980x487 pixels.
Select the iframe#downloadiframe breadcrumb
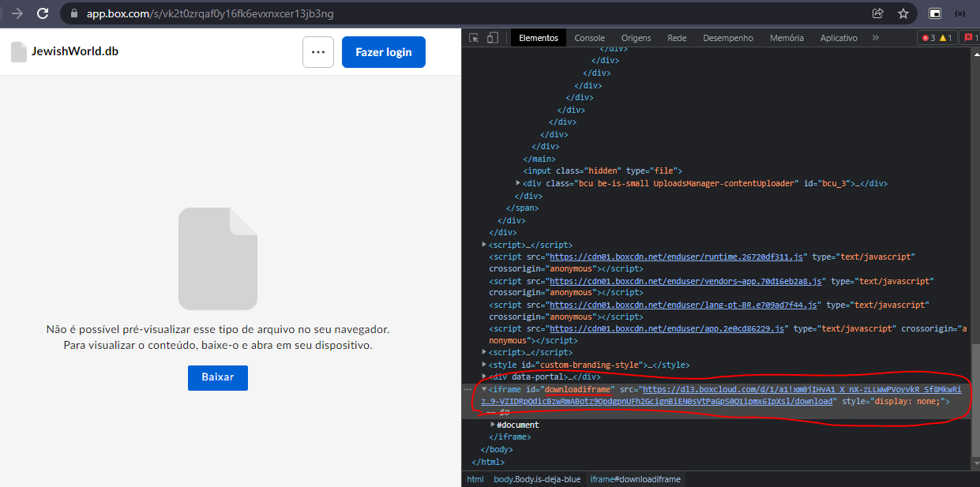tap(635, 479)
